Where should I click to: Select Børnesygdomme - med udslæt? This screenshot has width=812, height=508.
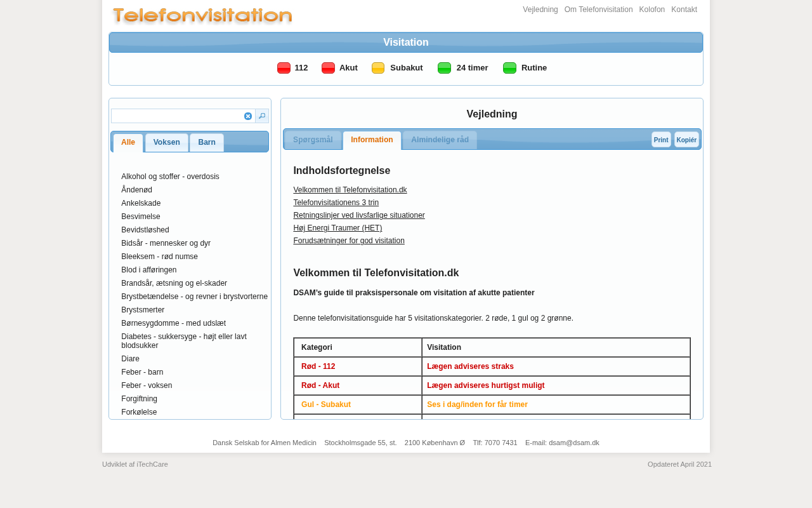(x=173, y=323)
